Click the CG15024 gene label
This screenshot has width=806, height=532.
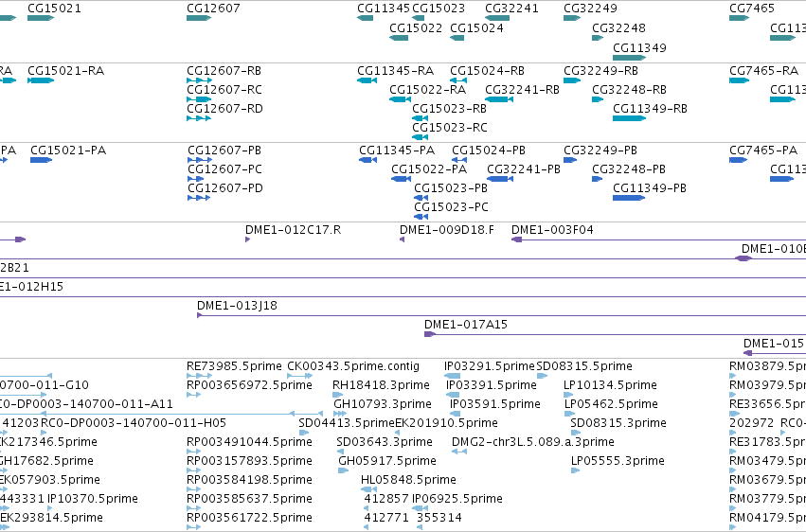pos(476,28)
